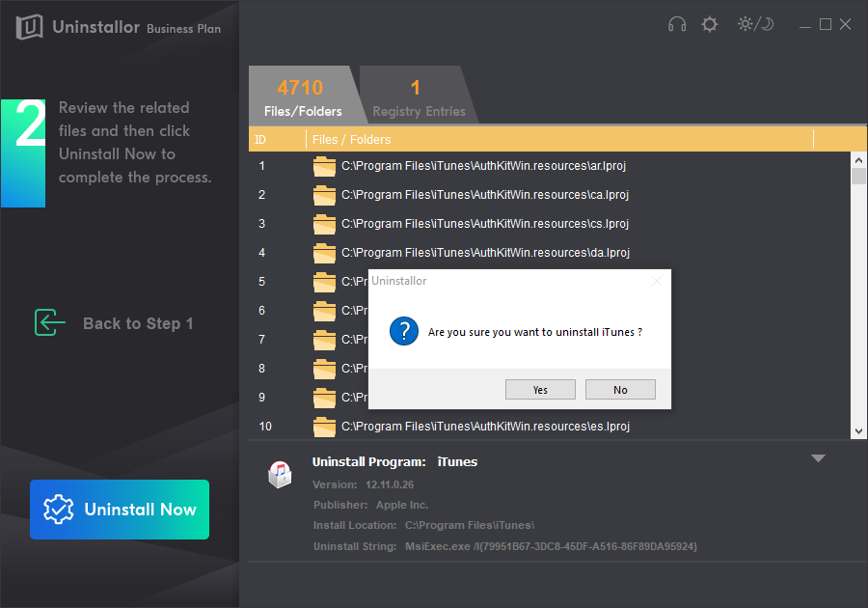Screen dimensions: 868x608
Task: Click the question mark dialog icon
Action: click(404, 331)
